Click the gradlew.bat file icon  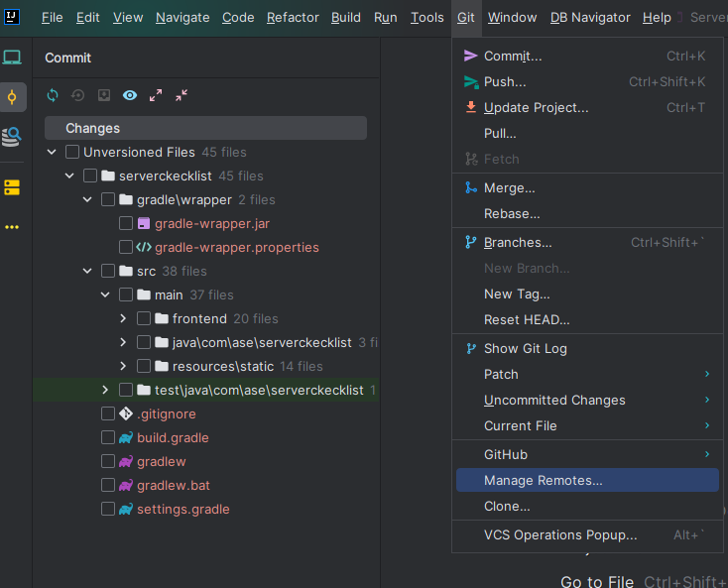(x=126, y=486)
